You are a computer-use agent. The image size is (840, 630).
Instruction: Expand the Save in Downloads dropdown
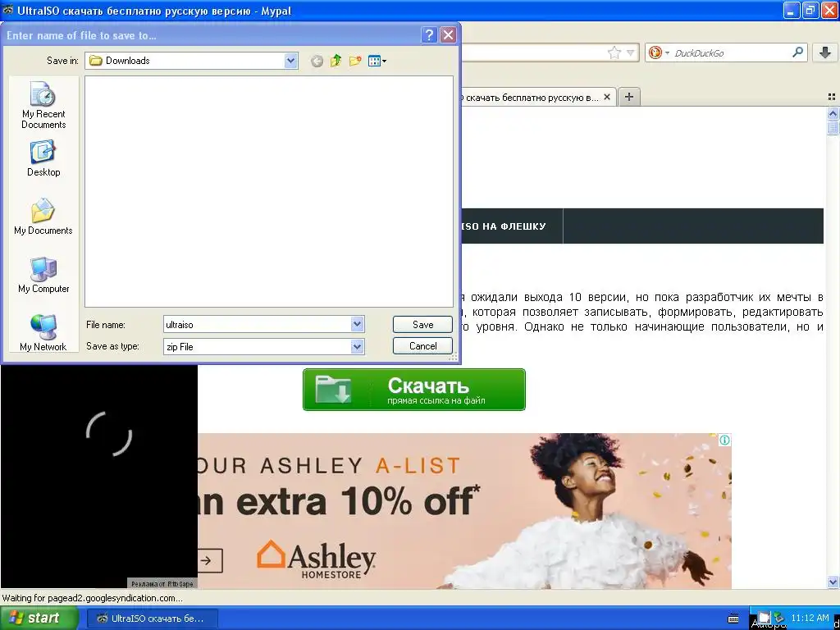click(290, 61)
